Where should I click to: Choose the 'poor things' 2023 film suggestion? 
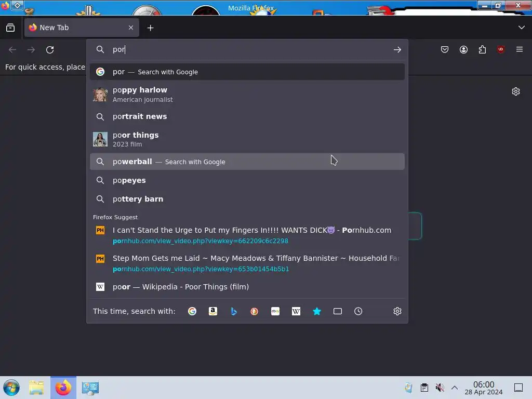point(247,139)
